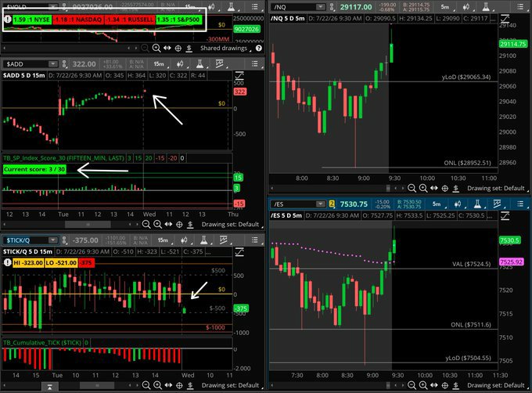Open the hamburger menu of the /ES chart

click(520, 204)
